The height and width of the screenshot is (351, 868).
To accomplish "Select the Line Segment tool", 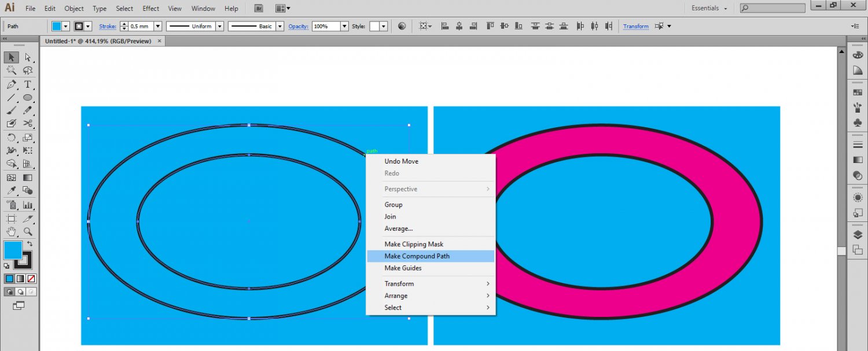I will (11, 98).
